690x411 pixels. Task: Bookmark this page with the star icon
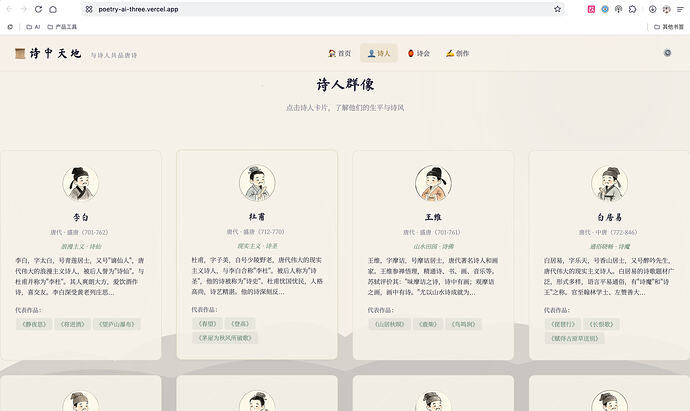tap(558, 9)
